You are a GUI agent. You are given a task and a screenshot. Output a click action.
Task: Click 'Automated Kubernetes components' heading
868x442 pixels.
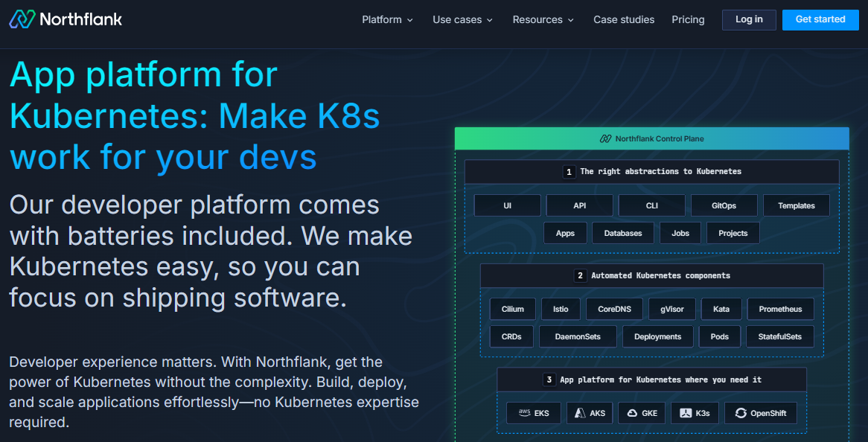pyautogui.click(x=660, y=275)
